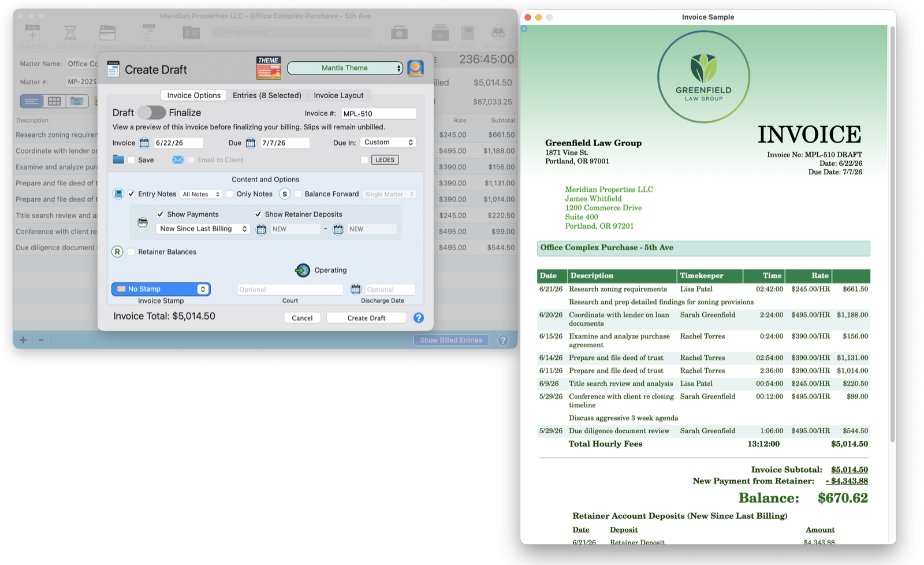Click the Create Invoice toolbar icon
This screenshot has width=924, height=565.
click(149, 33)
